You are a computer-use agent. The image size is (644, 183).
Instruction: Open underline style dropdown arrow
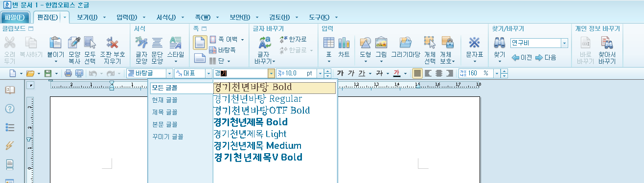369,73
